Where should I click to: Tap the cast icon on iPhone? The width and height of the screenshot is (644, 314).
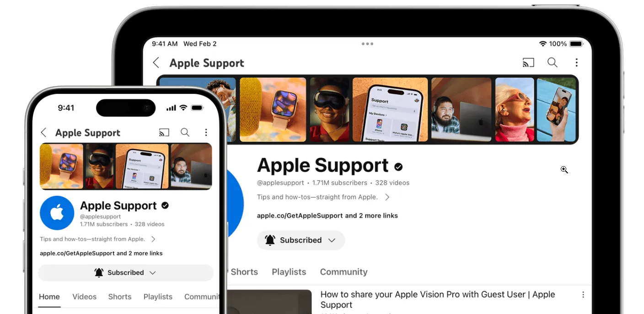point(164,133)
